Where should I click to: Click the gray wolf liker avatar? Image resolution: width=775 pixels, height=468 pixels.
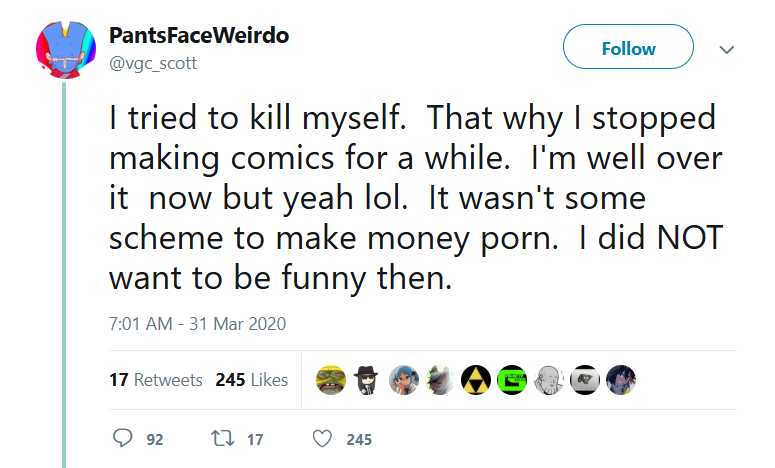439,380
